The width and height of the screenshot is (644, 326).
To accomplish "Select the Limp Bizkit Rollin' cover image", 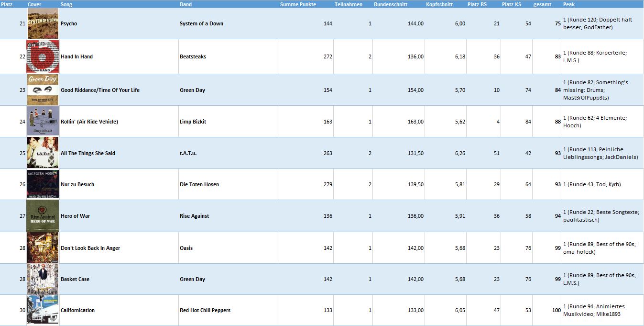I will click(x=43, y=121).
